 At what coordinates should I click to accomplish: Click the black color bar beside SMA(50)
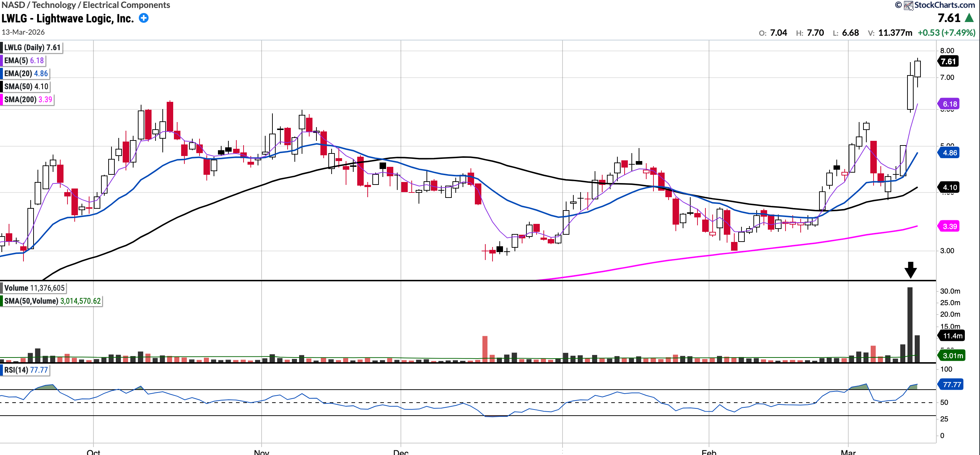point(1,86)
